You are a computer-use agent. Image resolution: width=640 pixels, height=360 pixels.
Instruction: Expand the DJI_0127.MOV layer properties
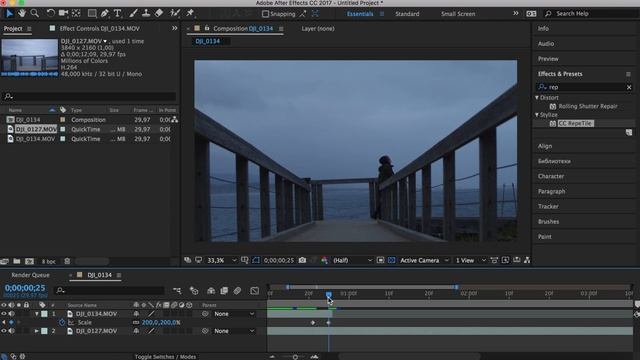pos(37,331)
